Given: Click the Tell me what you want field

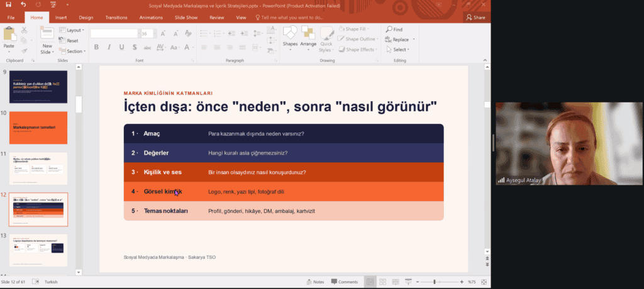Looking at the screenshot, I should point(290,18).
